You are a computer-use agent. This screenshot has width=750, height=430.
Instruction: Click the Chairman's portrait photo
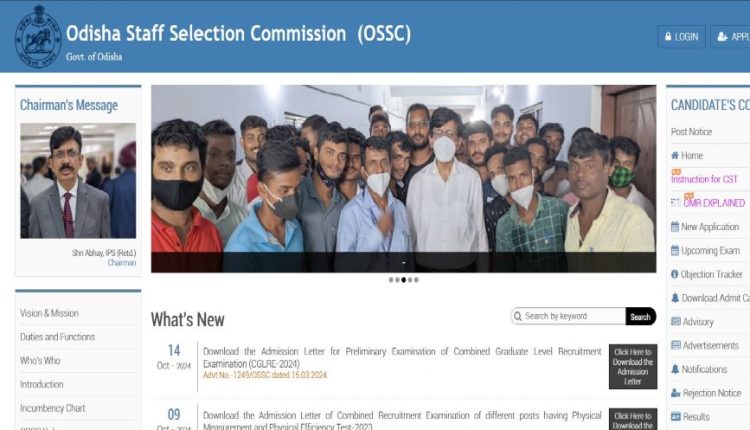78,181
